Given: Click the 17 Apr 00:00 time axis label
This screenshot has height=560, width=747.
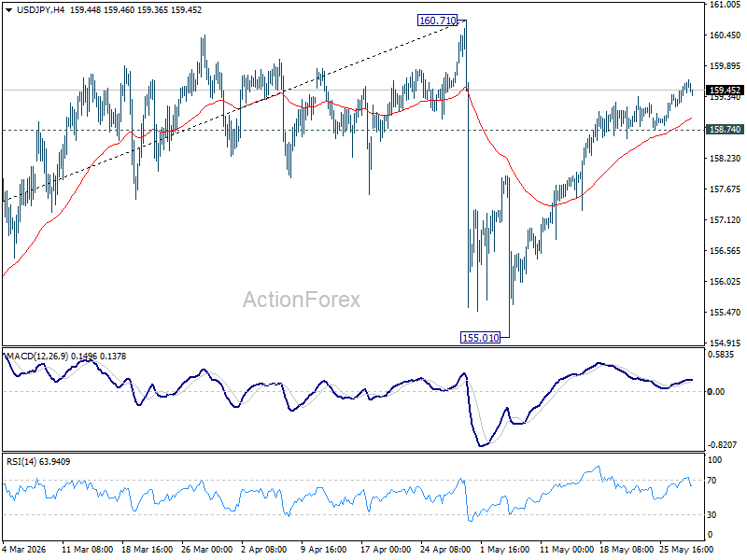Looking at the screenshot, I should tap(386, 549).
